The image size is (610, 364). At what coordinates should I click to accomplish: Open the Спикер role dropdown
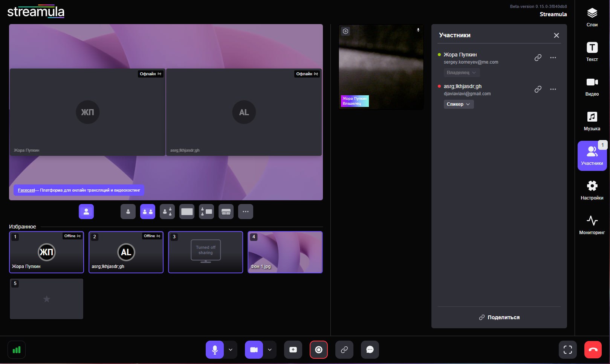pos(458,104)
